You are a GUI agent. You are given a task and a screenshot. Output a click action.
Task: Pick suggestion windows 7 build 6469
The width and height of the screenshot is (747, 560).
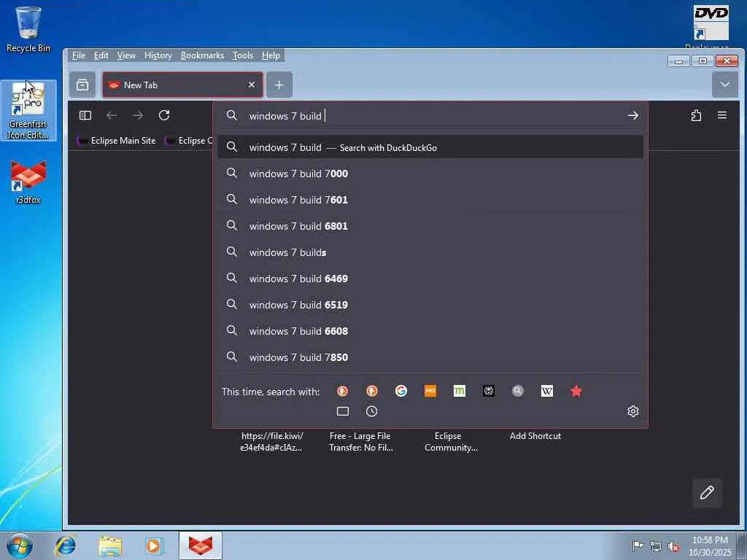coord(430,278)
